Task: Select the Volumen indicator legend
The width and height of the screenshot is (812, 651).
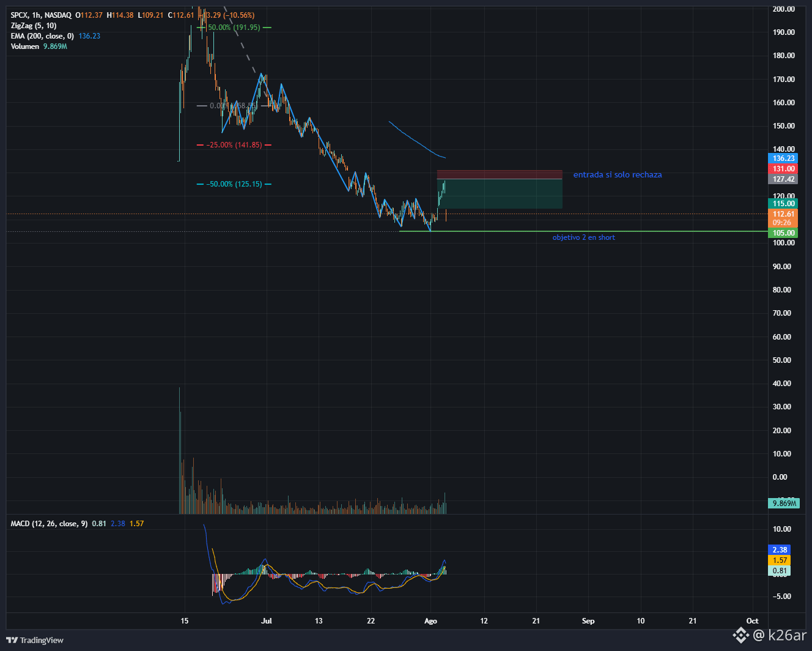Action: [x=25, y=46]
